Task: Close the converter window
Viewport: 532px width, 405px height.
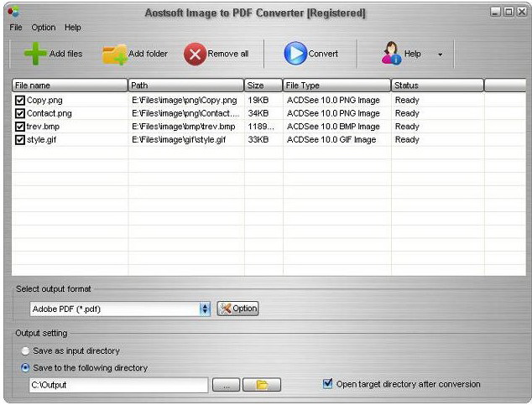Action: pyautogui.click(x=521, y=12)
